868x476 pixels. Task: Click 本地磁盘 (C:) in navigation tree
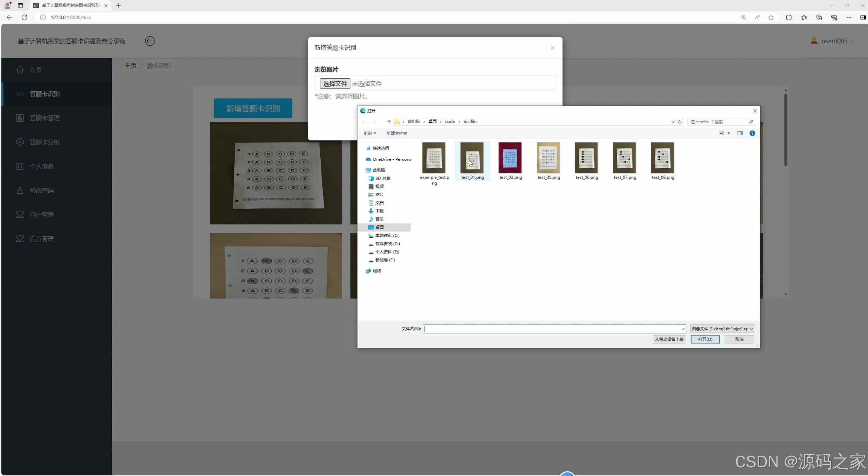(387, 235)
